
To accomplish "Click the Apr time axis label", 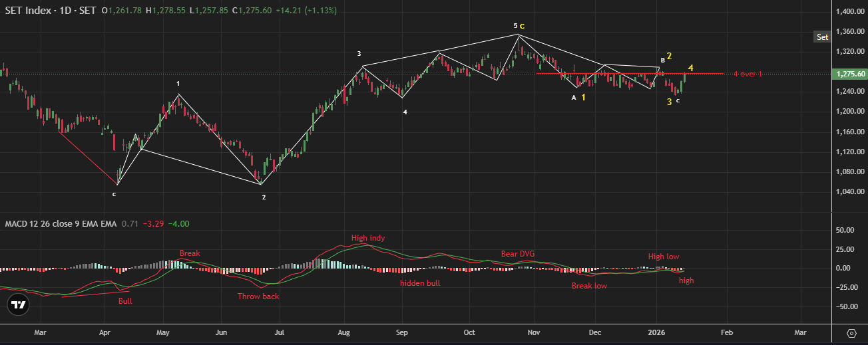I will 105,332.
